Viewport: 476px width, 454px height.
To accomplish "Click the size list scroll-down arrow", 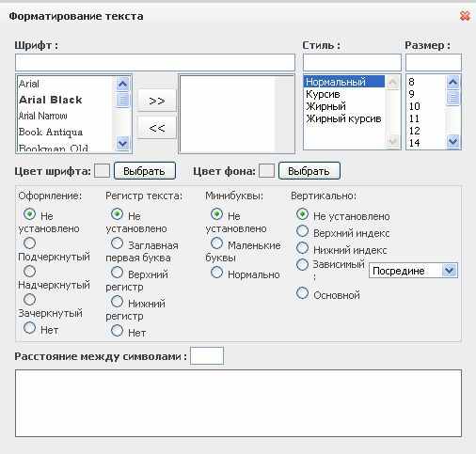I will click(452, 141).
